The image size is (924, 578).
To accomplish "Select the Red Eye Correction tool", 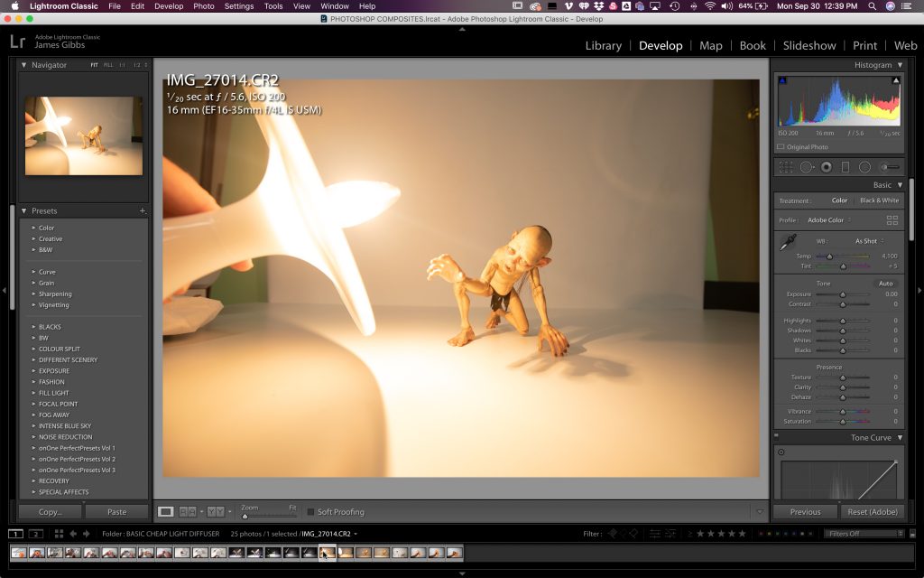I will [x=826, y=167].
